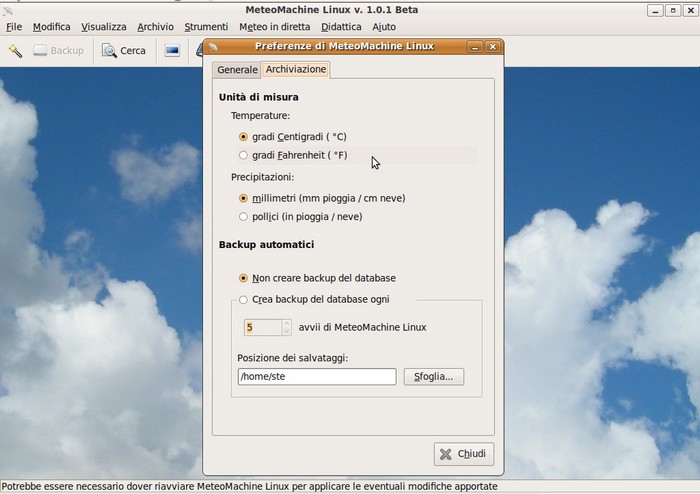
Task: Open the Meteo in diretta menu
Action: (x=275, y=27)
